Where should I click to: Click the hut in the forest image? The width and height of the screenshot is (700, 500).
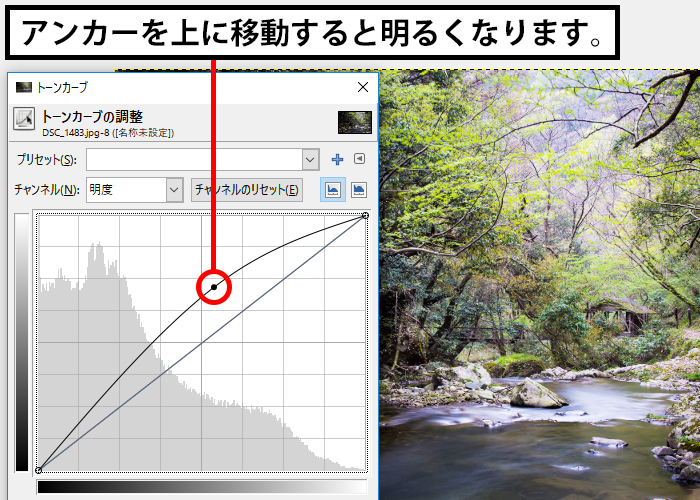pyautogui.click(x=622, y=315)
